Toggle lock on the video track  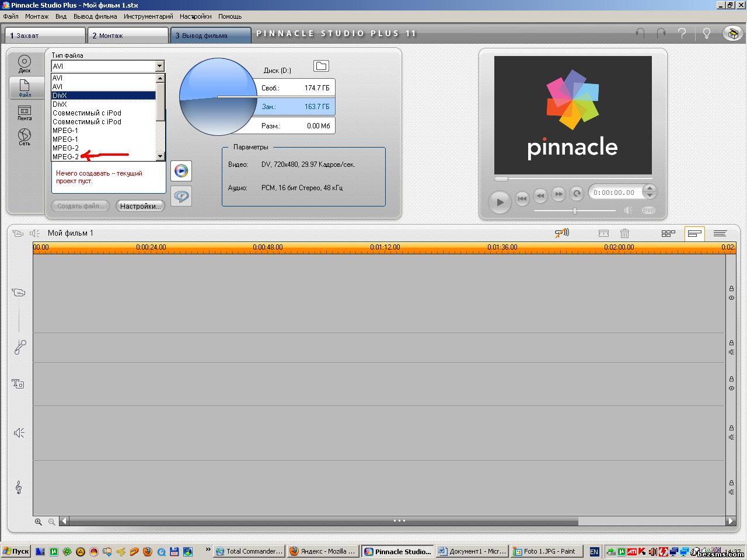pos(731,288)
